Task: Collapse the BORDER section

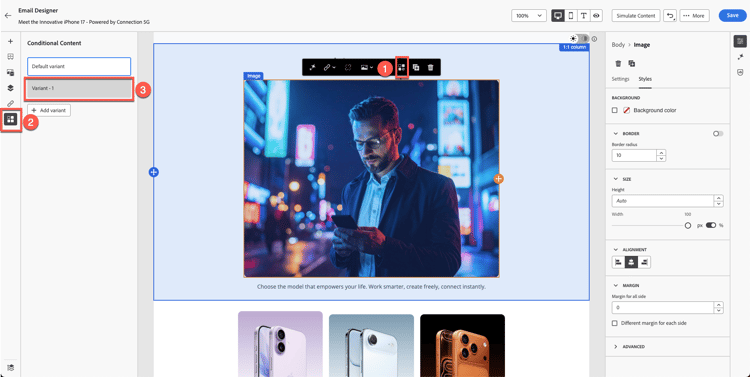Action: coord(616,133)
